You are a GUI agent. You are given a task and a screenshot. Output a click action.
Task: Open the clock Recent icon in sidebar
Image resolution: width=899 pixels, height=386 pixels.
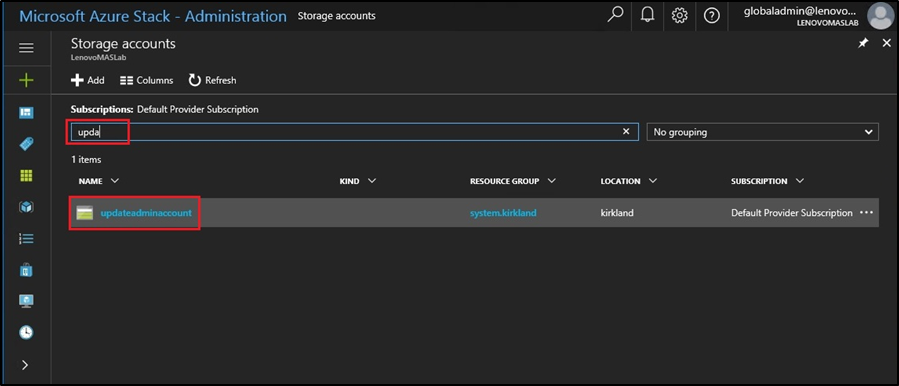pyautogui.click(x=26, y=332)
